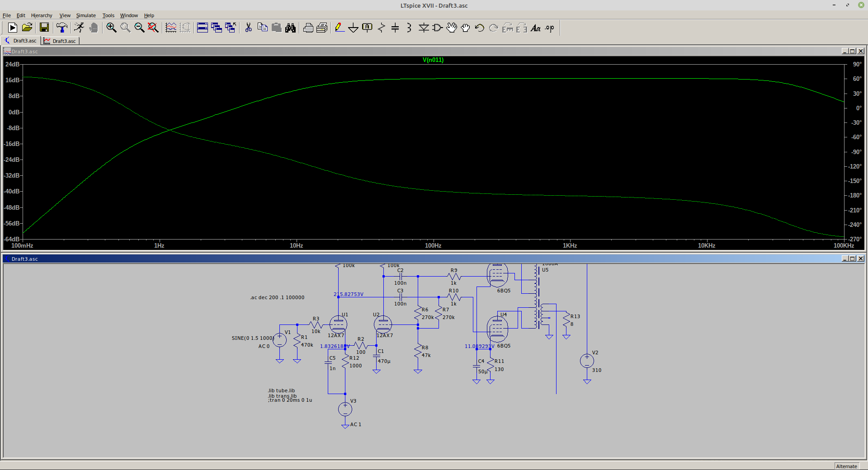Place a Resistor component

(381, 28)
